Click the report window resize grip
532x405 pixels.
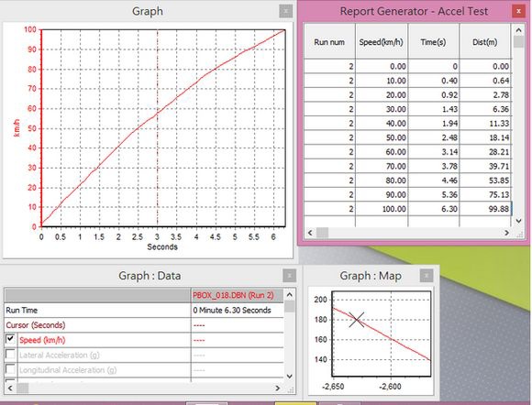click(520, 235)
